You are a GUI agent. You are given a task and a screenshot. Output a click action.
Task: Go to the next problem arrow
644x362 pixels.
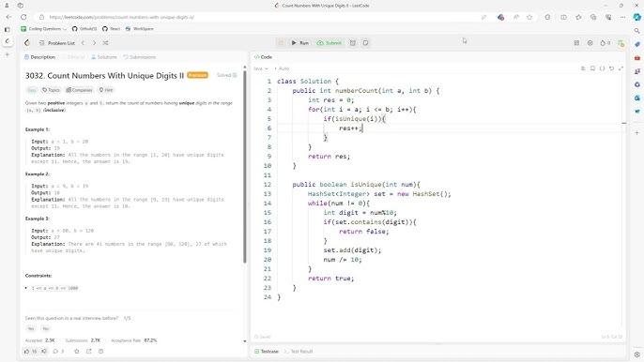(x=95, y=43)
